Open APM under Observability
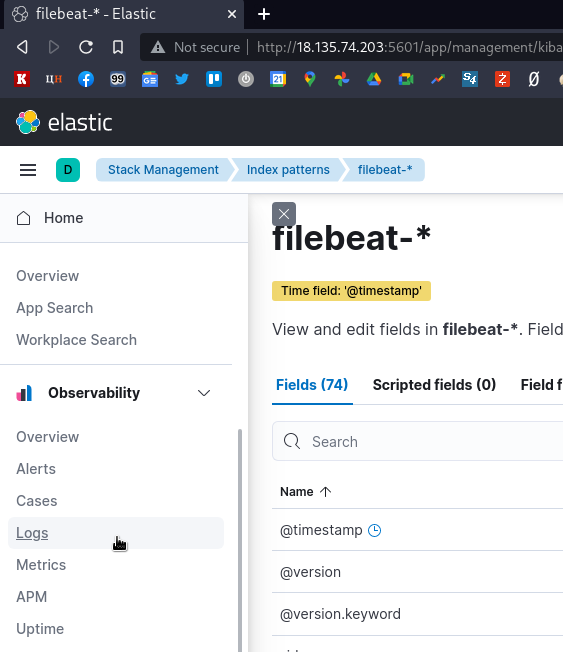The height and width of the screenshot is (652, 563). [32, 597]
